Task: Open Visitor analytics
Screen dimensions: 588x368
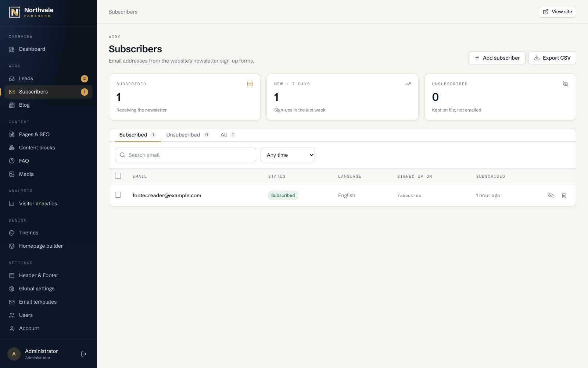Action: click(49, 204)
